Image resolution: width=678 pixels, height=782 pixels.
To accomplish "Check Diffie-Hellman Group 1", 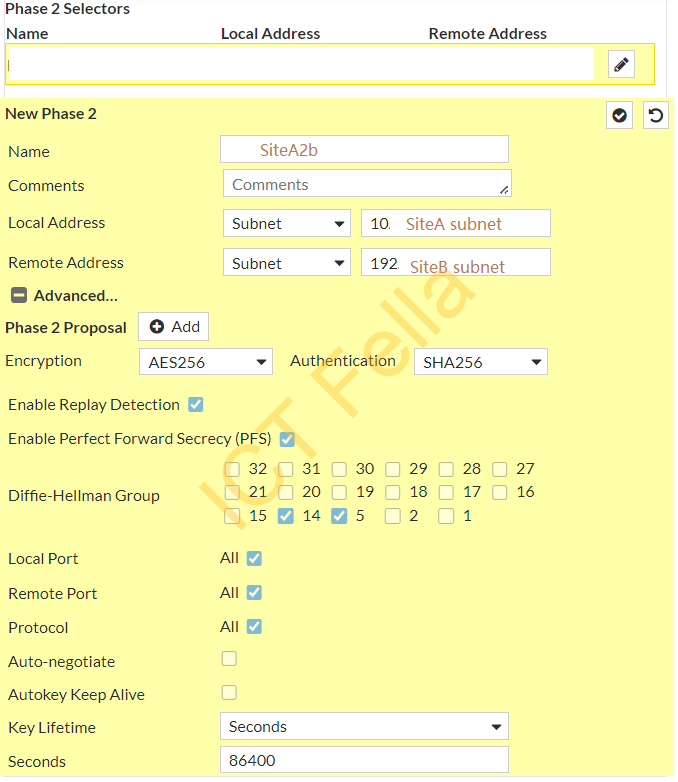I will 446,516.
